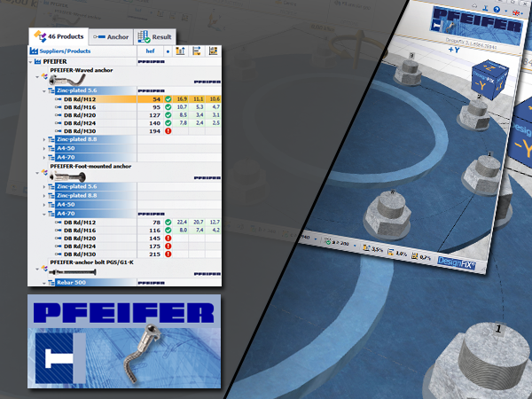The image size is (532, 399).
Task: Open the UK flag language selector
Action: (516, 13)
